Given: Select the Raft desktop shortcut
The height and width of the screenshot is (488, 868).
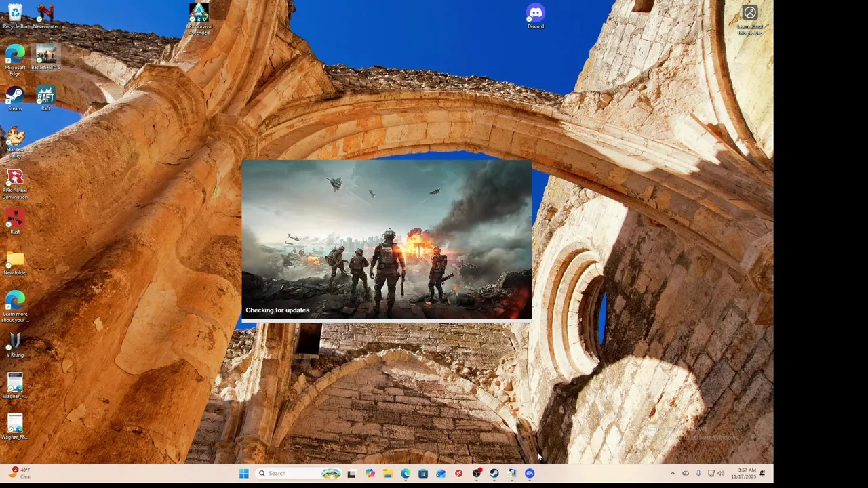Looking at the screenshot, I should (45, 98).
